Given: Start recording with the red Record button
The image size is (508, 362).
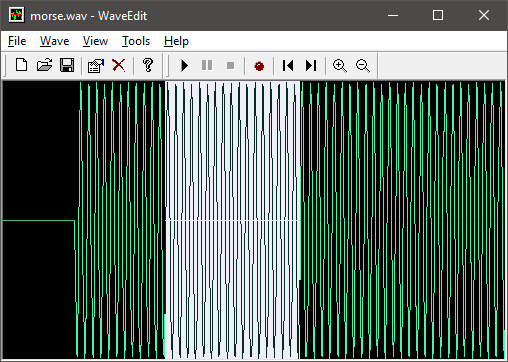Looking at the screenshot, I should pyautogui.click(x=259, y=66).
